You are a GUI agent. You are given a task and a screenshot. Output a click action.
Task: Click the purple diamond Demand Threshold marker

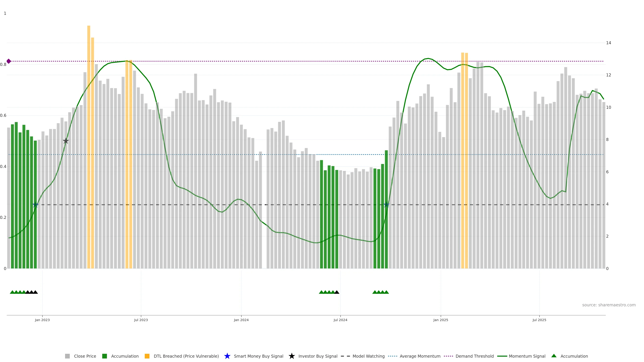(x=9, y=61)
